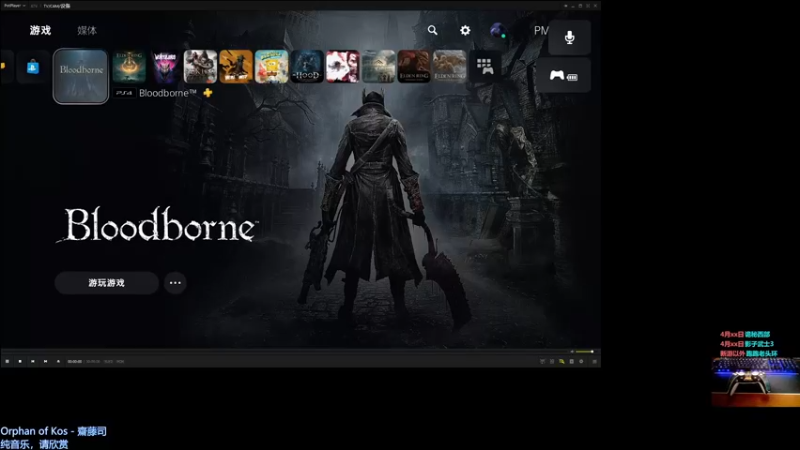Click the PotPlayer play button
The image size is (800, 450).
pyautogui.click(x=7, y=361)
